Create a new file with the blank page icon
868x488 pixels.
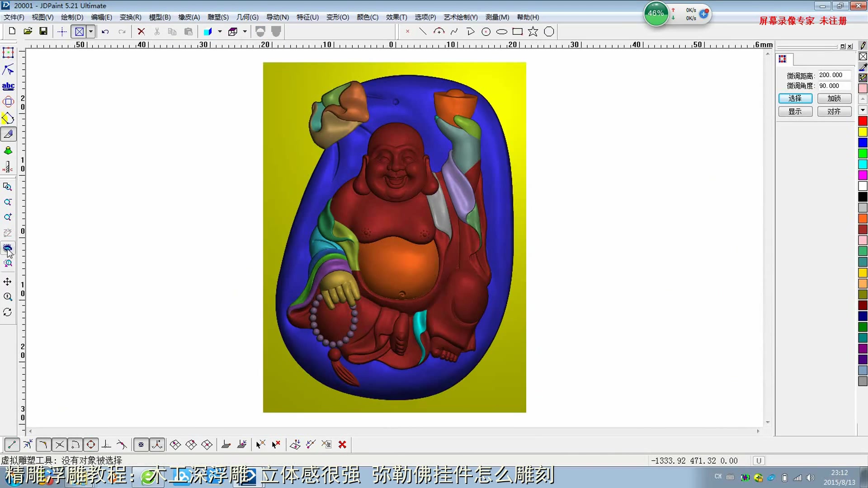pyautogui.click(x=12, y=31)
